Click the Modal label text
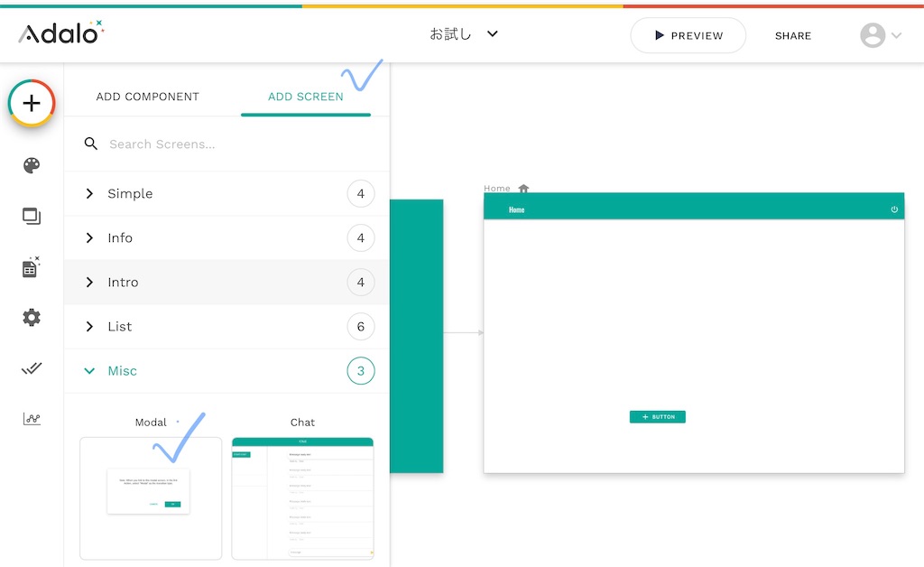The height and width of the screenshot is (567, 924). click(151, 422)
